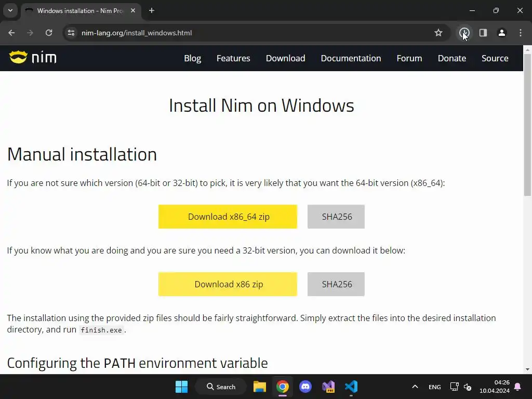Viewport: 532px width, 399px height.
Task: Click the Download x86_64 zip button
Action: click(x=228, y=217)
